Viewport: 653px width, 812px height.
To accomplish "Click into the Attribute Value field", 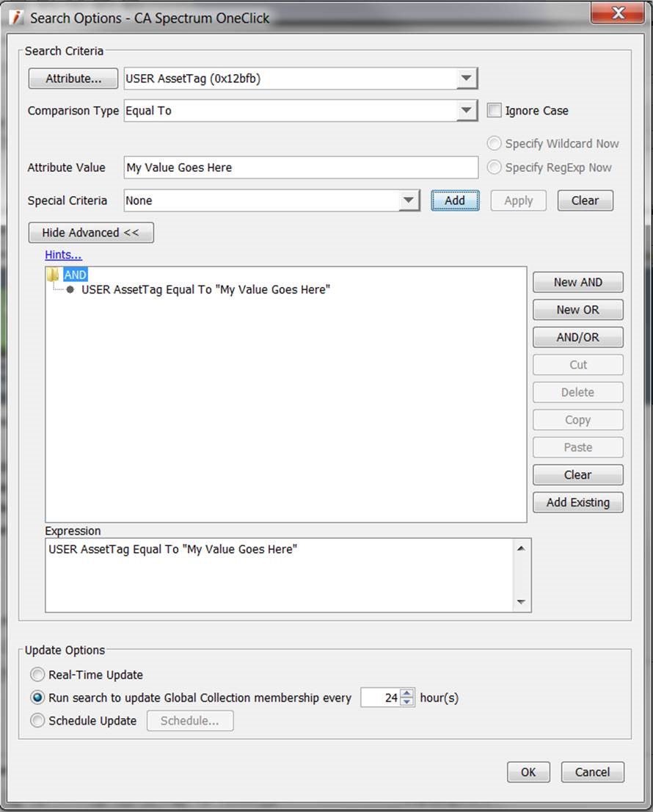I will [x=301, y=168].
